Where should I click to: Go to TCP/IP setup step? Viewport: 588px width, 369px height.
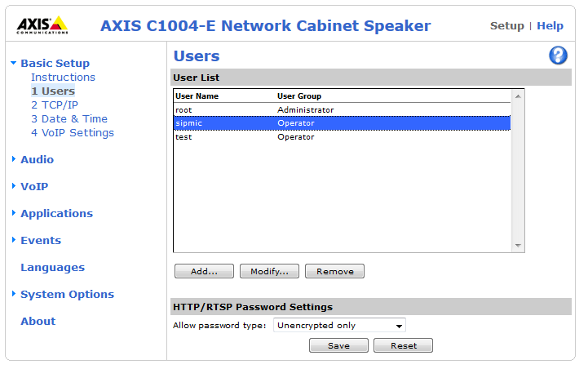55,104
